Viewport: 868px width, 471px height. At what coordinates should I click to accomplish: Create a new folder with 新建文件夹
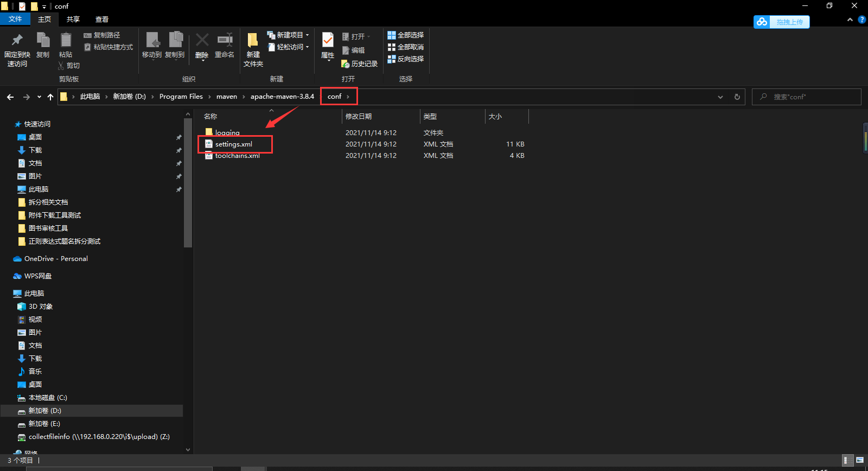point(253,50)
